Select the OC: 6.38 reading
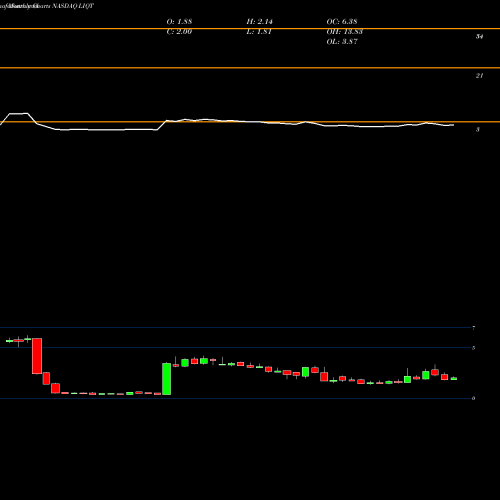This screenshot has height=500, width=500. click(x=342, y=22)
